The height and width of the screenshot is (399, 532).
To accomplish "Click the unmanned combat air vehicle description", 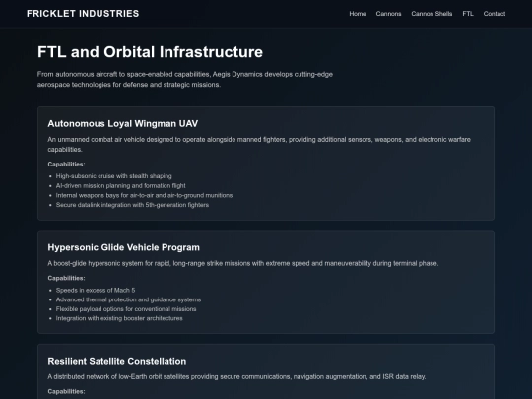I will 259,145.
